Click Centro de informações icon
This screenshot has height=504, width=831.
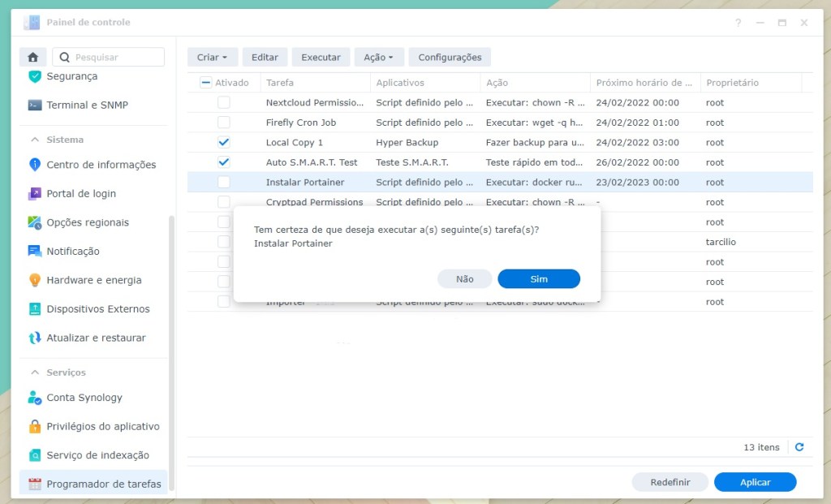tap(35, 165)
